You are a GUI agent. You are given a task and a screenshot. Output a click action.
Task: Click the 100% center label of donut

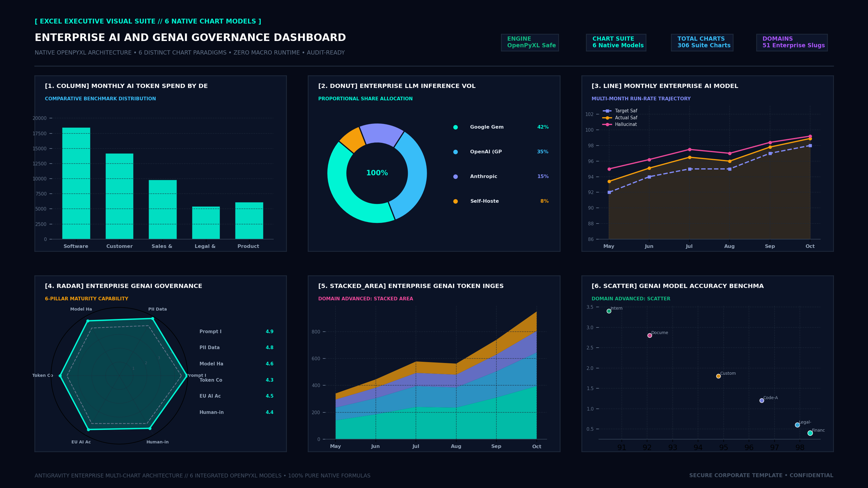pyautogui.click(x=377, y=173)
